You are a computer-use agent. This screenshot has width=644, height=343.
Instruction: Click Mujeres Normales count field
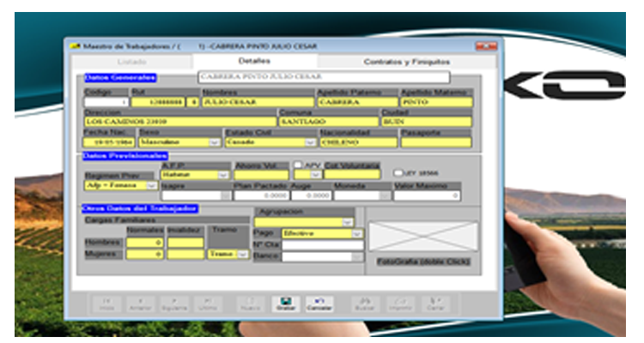click(144, 255)
